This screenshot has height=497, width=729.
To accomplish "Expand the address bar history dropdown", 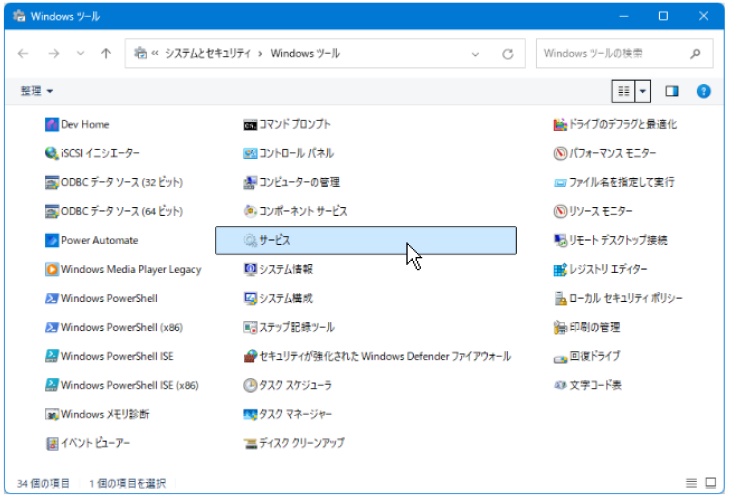I will click(x=475, y=54).
